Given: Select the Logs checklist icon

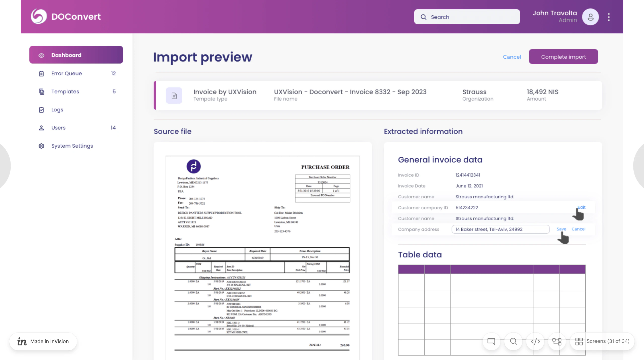Looking at the screenshot, I should [x=41, y=110].
